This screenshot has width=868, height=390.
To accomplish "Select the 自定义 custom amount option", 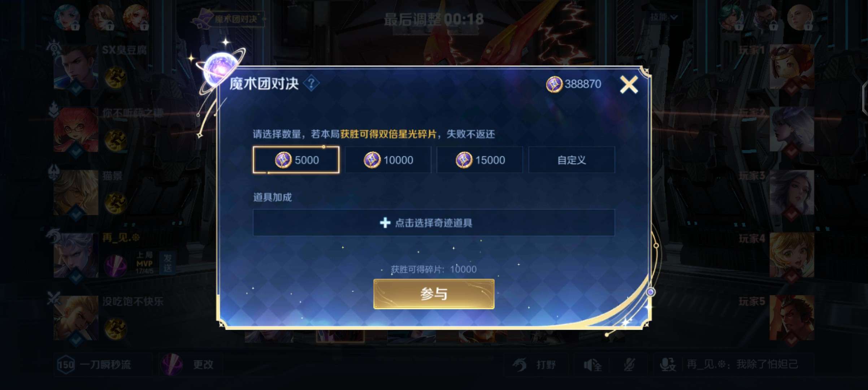I will point(572,160).
